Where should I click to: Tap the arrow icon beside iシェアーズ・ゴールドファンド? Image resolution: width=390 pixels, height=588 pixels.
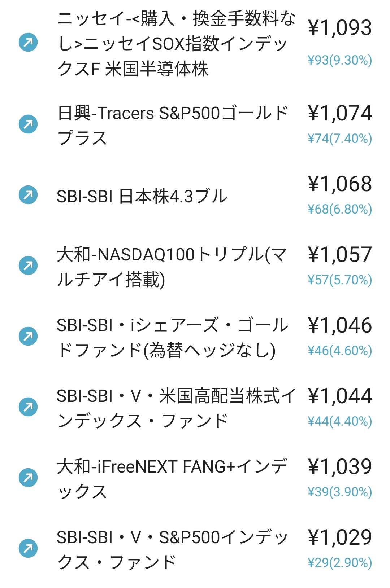[x=28, y=336]
